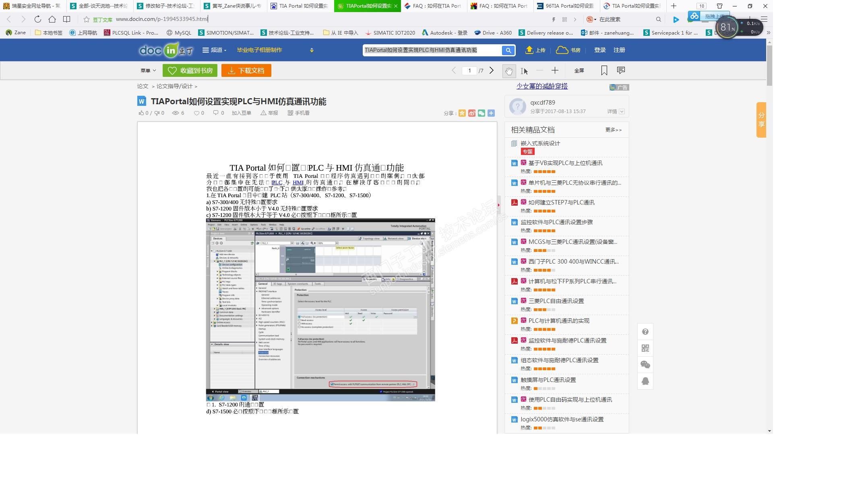Image resolution: width=868 pixels, height=495 pixels.
Task: Click the thumbs up vote icon
Action: coord(141,113)
